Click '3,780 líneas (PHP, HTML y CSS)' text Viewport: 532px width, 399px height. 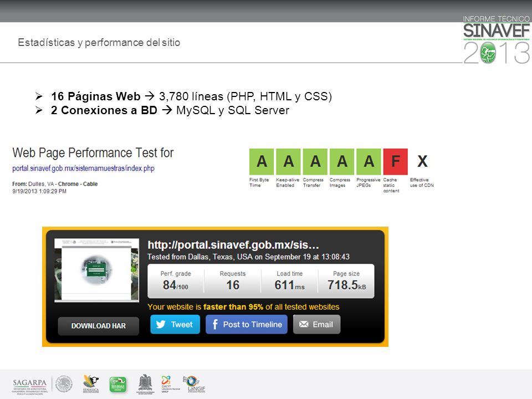245,96
